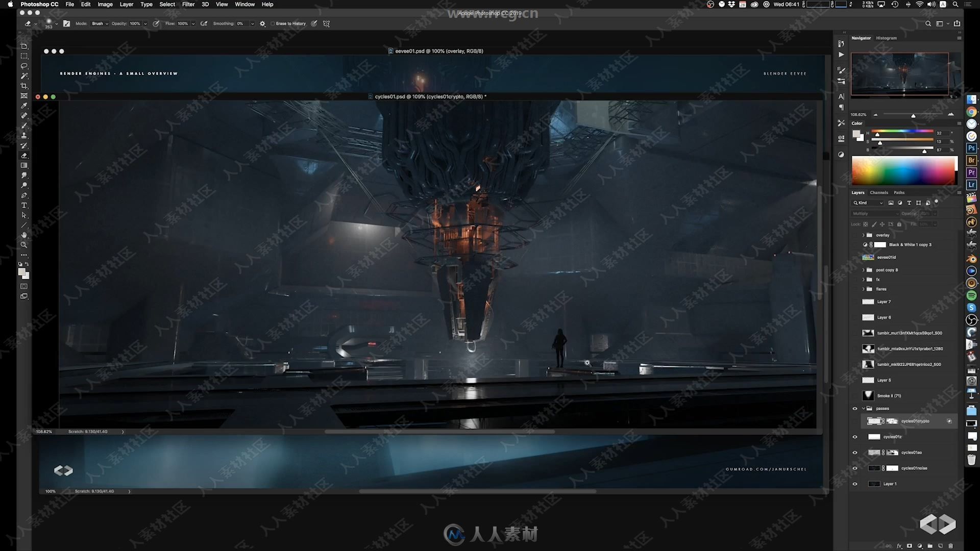Click the Quick Mask mode icon

[24, 286]
